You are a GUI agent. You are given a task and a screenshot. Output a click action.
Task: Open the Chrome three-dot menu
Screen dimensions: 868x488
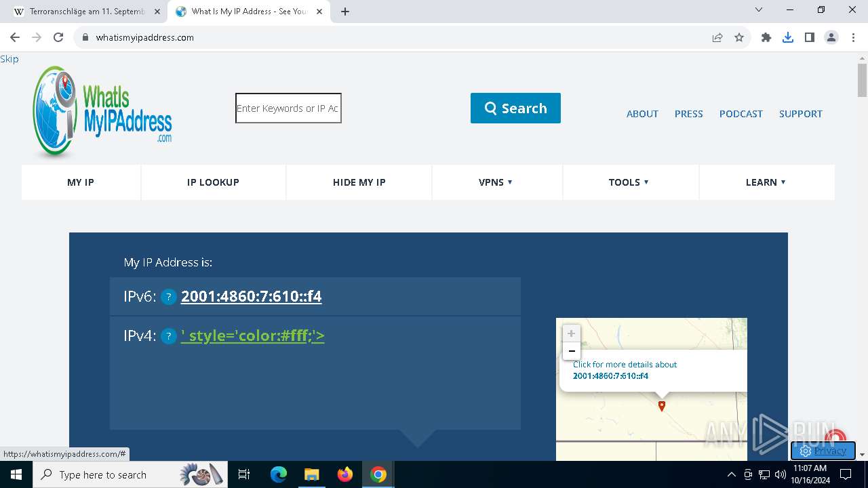853,37
